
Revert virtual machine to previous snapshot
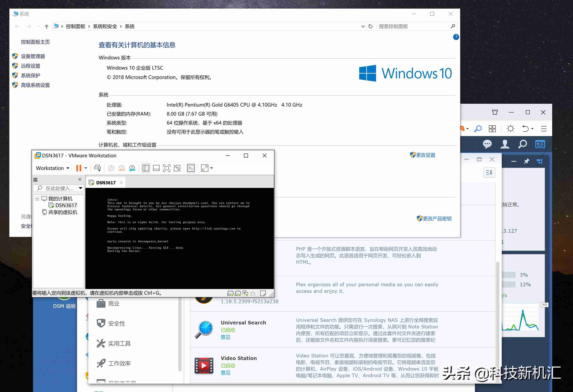[x=121, y=168]
